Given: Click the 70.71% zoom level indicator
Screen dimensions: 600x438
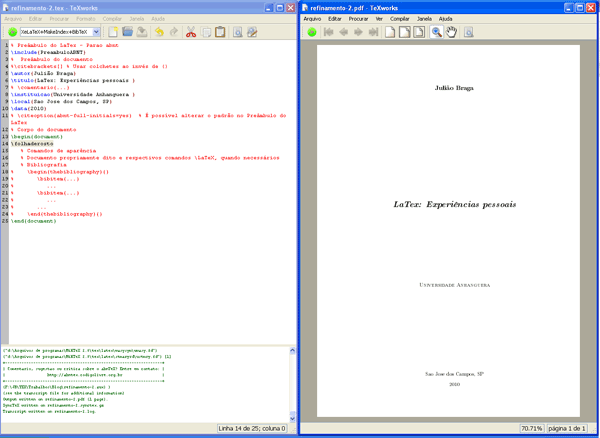Looking at the screenshot, I should [x=530, y=428].
